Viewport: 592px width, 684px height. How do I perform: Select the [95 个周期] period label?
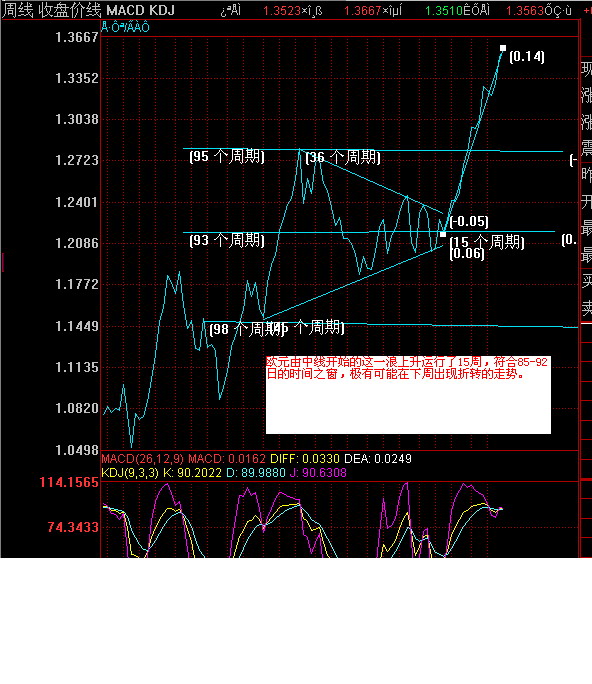click(x=227, y=156)
